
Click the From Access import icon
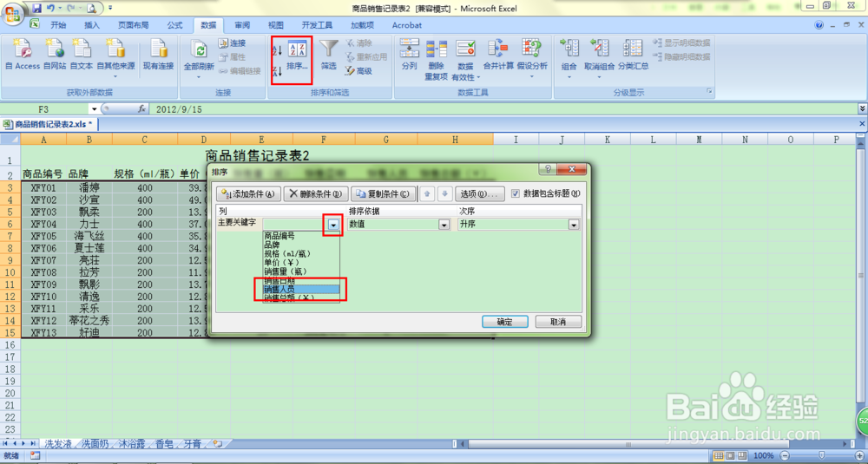23,54
